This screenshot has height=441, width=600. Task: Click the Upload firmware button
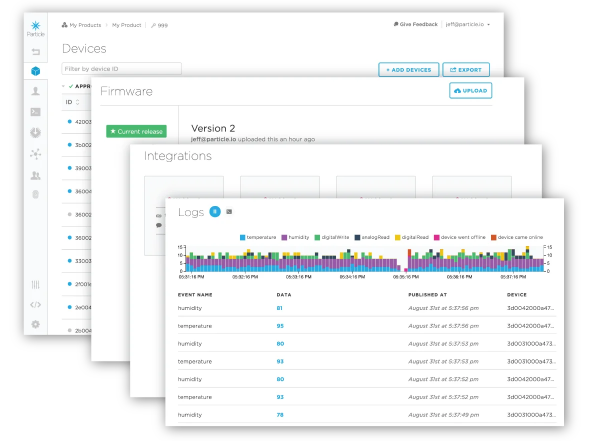click(x=471, y=90)
